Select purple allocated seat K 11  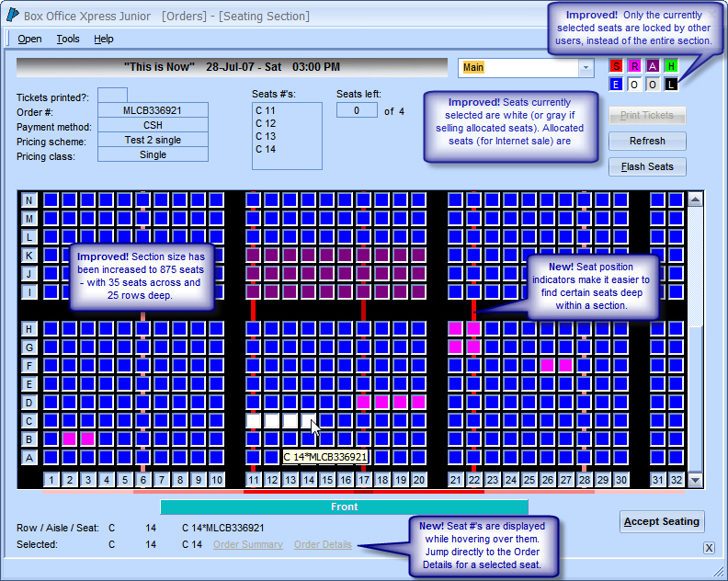pyautogui.click(x=253, y=255)
